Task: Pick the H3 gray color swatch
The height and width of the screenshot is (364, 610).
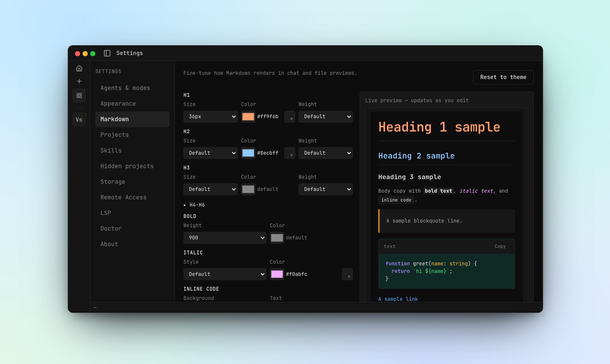Action: click(x=248, y=189)
